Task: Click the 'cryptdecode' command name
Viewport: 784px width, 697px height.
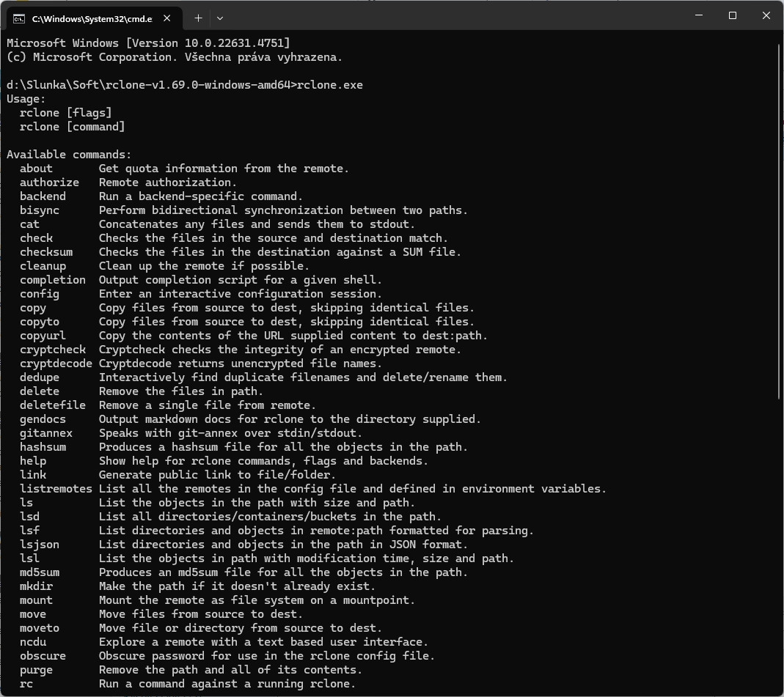Action: point(56,364)
